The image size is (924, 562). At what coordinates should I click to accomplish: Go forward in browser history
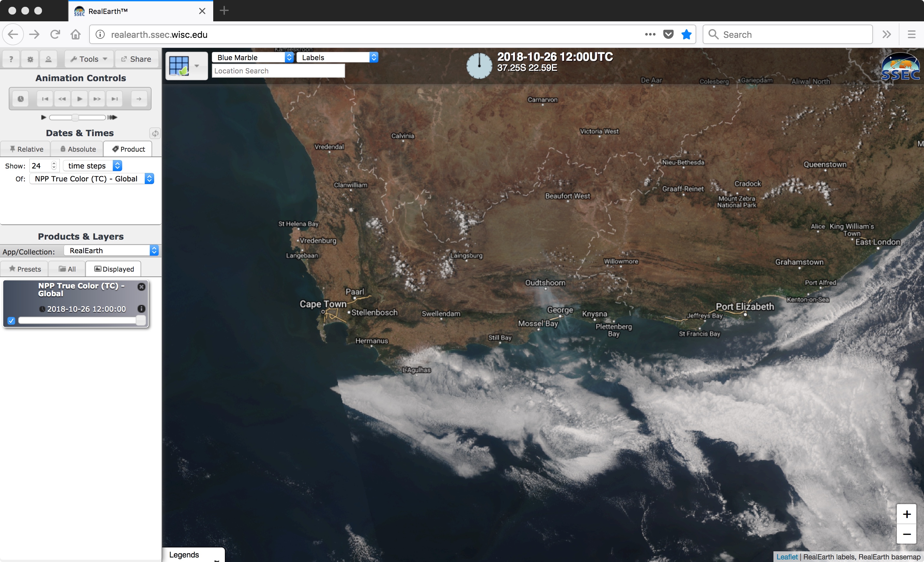pos(34,35)
